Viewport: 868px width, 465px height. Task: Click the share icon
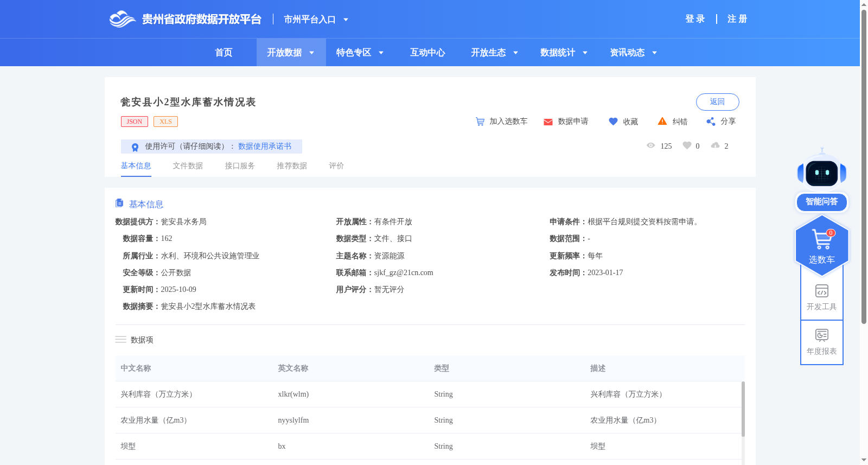point(711,122)
